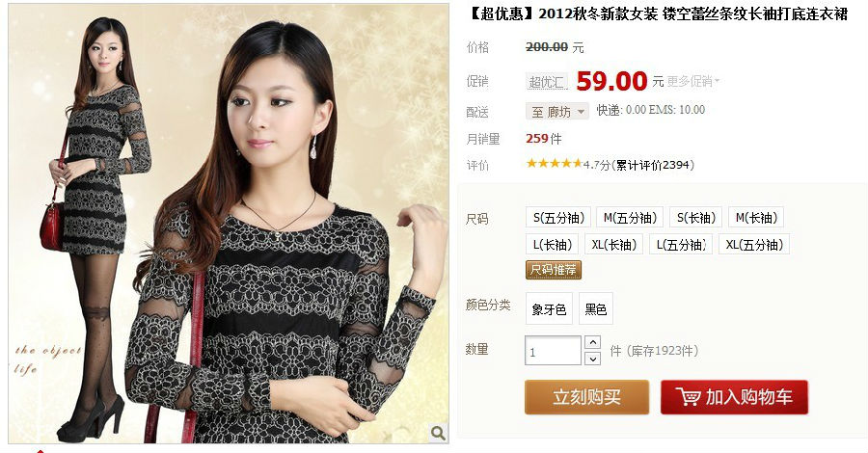Click the magnifier zoom icon on product image
Screen dimensions: 868x453
[438, 433]
